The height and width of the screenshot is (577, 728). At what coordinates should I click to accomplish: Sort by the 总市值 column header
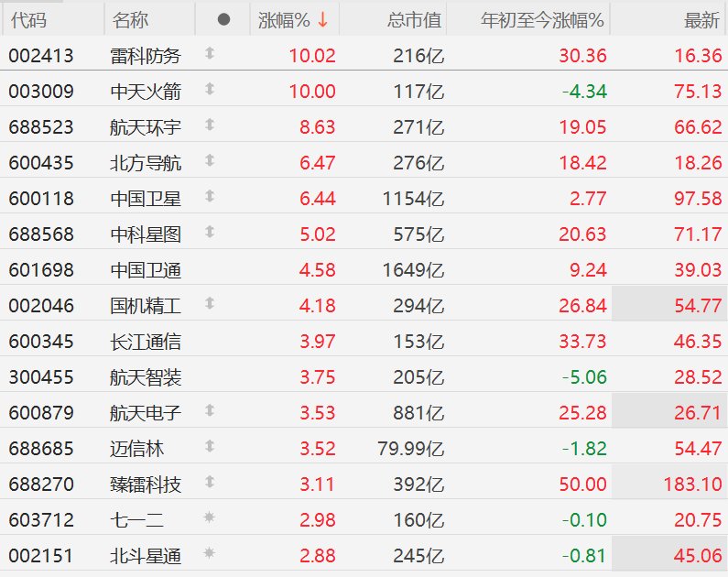(414, 20)
